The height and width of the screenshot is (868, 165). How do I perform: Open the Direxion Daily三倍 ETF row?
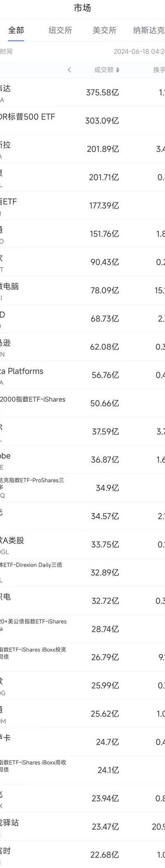pos(82,572)
